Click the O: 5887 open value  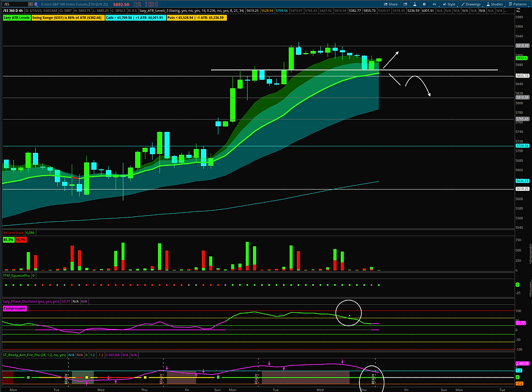(66, 10)
